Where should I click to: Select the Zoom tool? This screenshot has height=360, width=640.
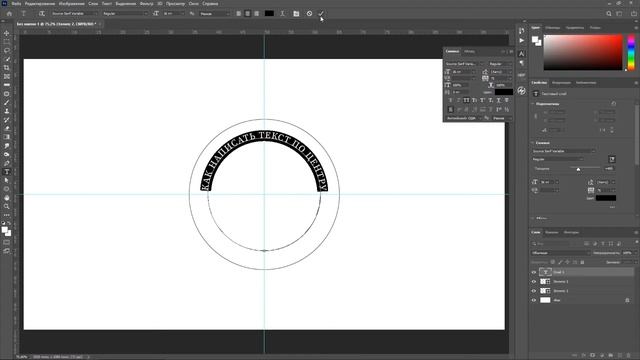pos(7,207)
